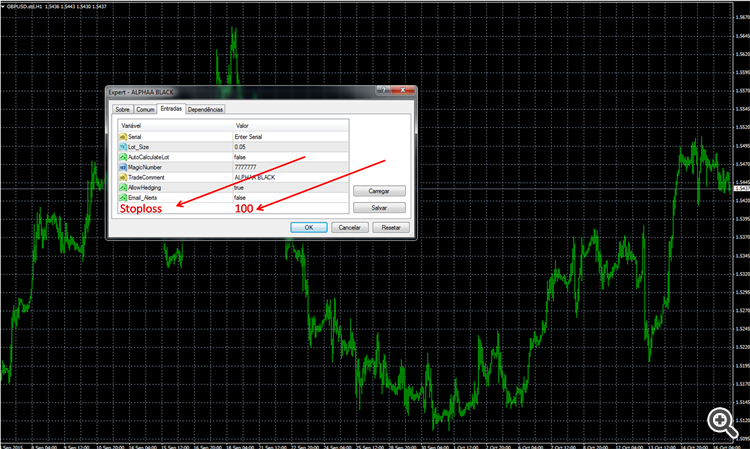Click the Serial variable type icon

pyautogui.click(x=123, y=137)
